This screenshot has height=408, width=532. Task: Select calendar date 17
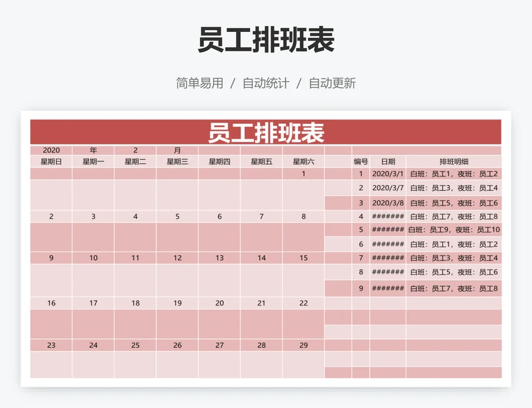(x=93, y=303)
